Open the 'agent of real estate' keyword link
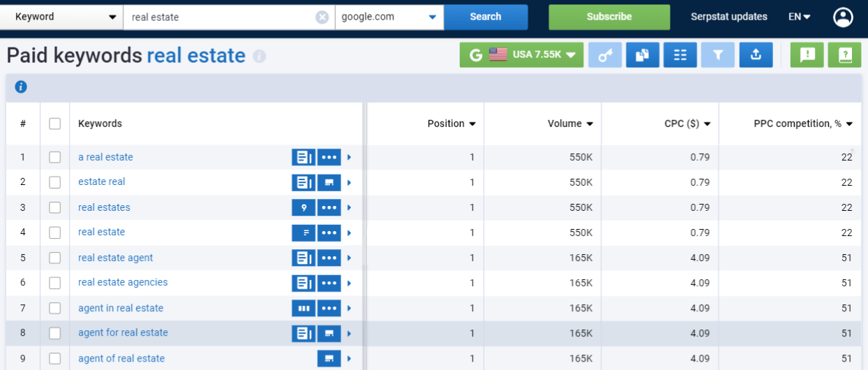Image resolution: width=868 pixels, height=370 pixels. 121,358
